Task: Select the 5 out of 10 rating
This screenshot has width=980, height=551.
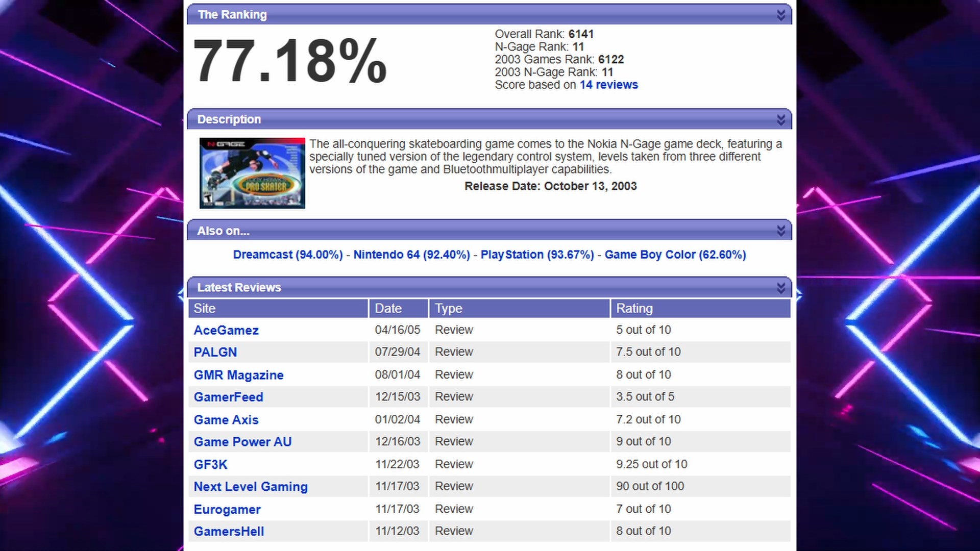Action: [x=643, y=330]
